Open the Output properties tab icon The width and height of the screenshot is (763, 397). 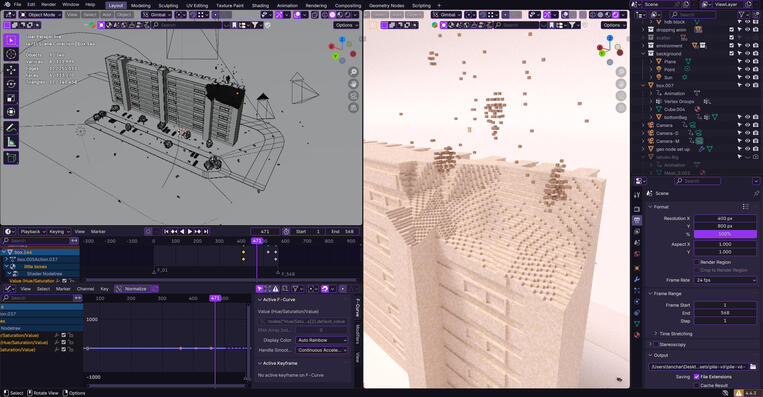tap(637, 220)
